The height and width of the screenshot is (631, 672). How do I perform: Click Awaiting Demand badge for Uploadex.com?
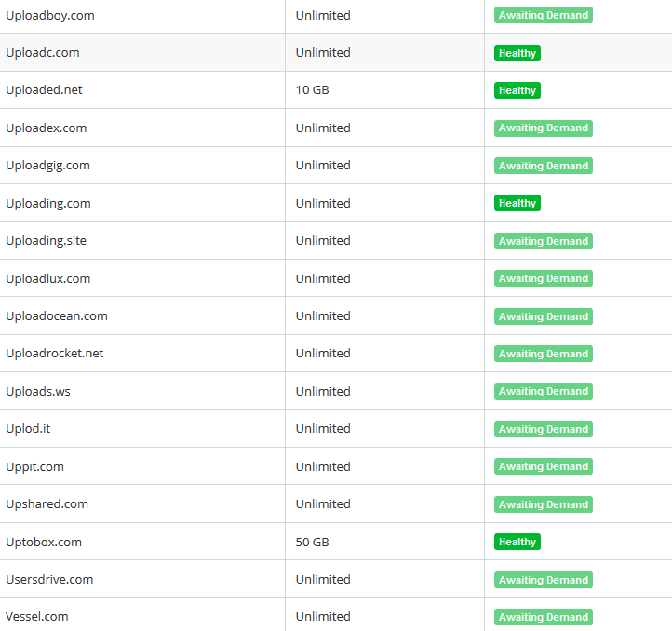click(544, 128)
